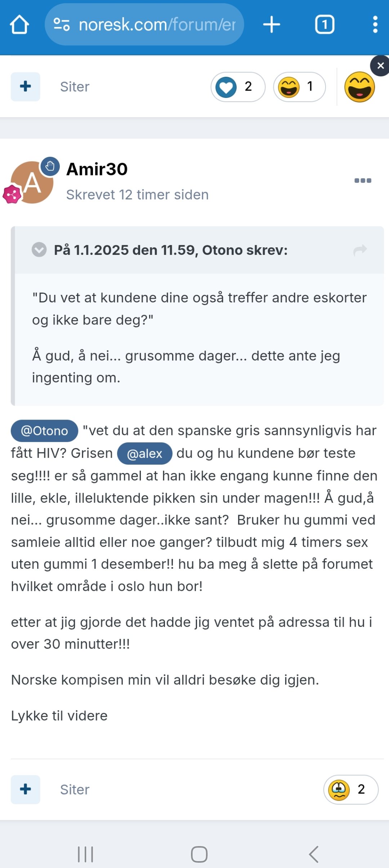The width and height of the screenshot is (389, 868).
Task: Toggle the heart reaction with 2 likes
Action: pos(238,87)
